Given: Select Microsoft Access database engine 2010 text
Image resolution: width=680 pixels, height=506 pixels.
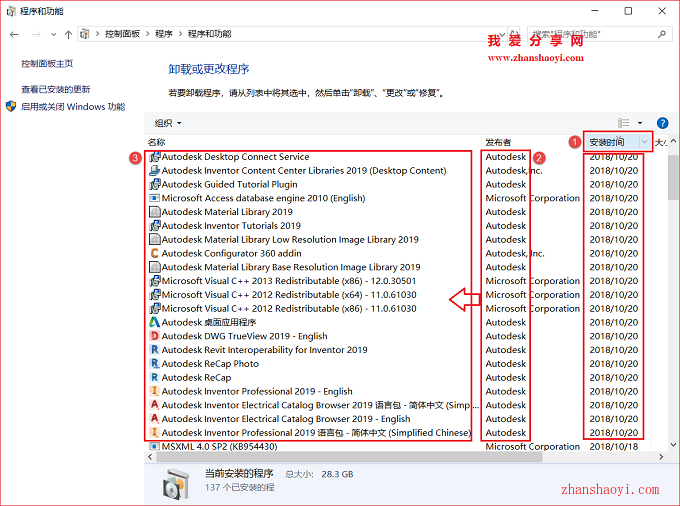Looking at the screenshot, I should point(263,198).
